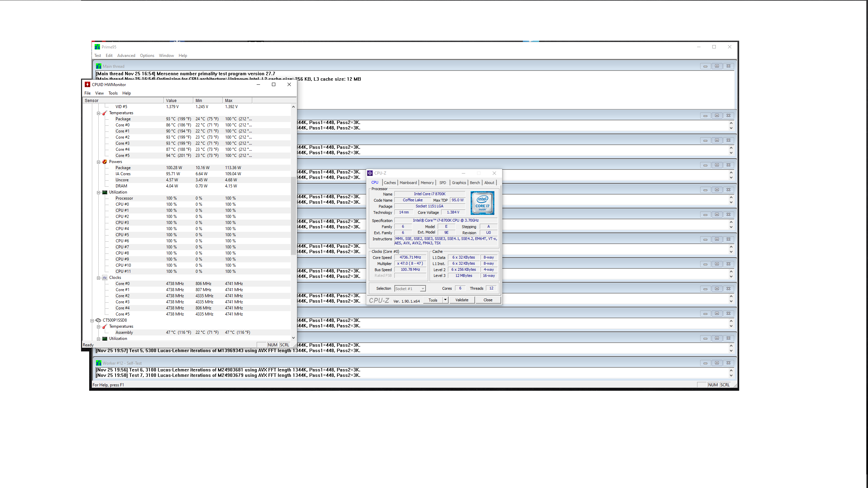The image size is (868, 488).
Task: Switch to the Mainboard tab in CPU-Z
Action: tap(408, 183)
